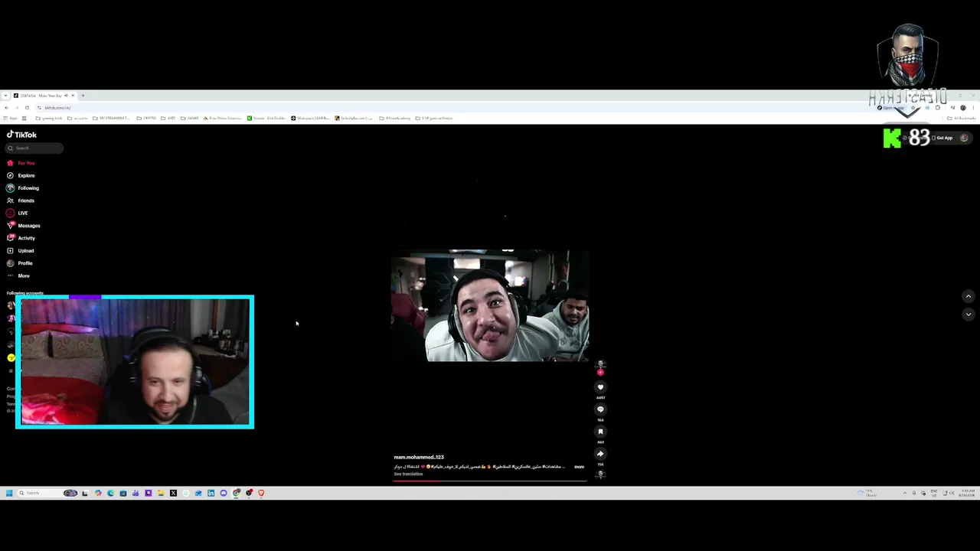Open the CRYPTO bookmark folder
980x551 pixels.
[x=147, y=119]
